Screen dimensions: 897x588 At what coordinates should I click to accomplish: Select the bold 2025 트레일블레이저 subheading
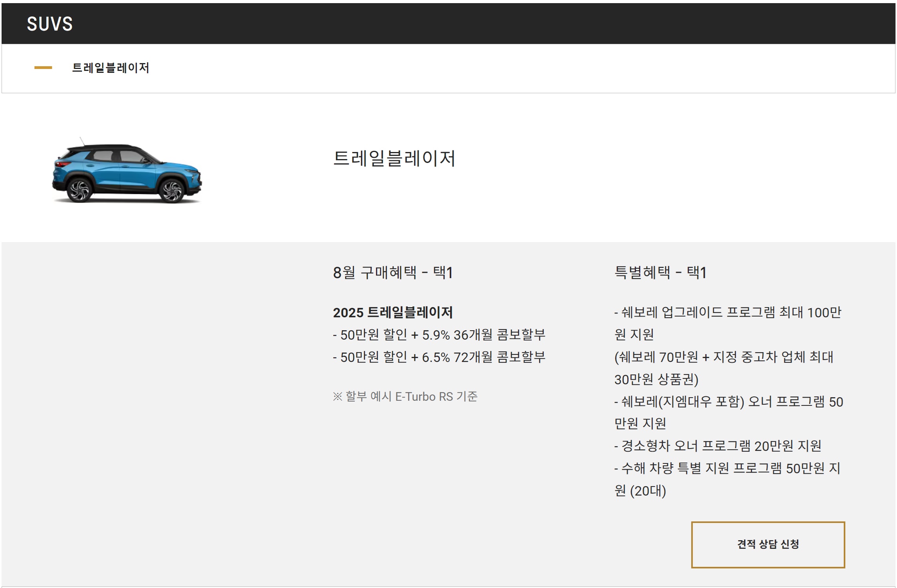click(x=393, y=313)
